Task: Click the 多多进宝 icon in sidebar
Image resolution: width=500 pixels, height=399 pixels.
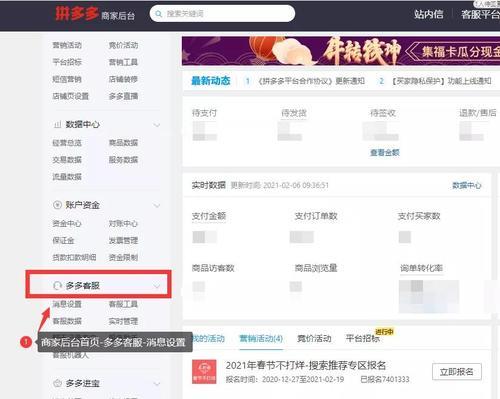Action: pos(57,383)
